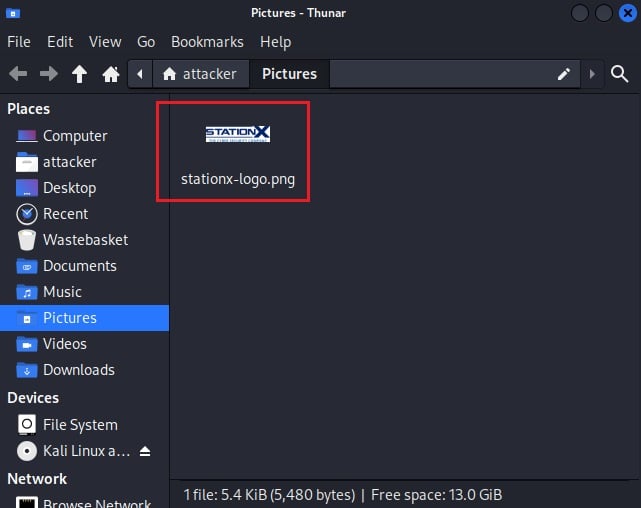Close the Thunar window
Image resolution: width=641 pixels, height=508 pixels.
[x=628, y=13]
